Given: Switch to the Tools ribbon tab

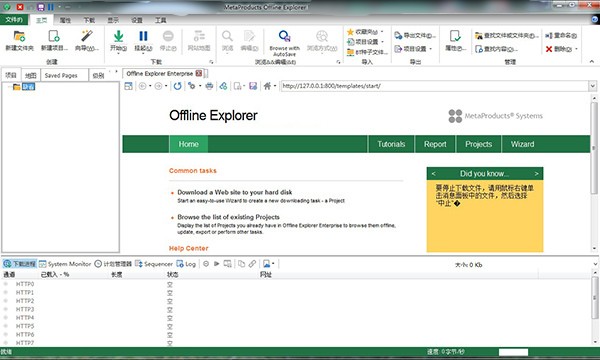Looking at the screenshot, I should coord(160,20).
